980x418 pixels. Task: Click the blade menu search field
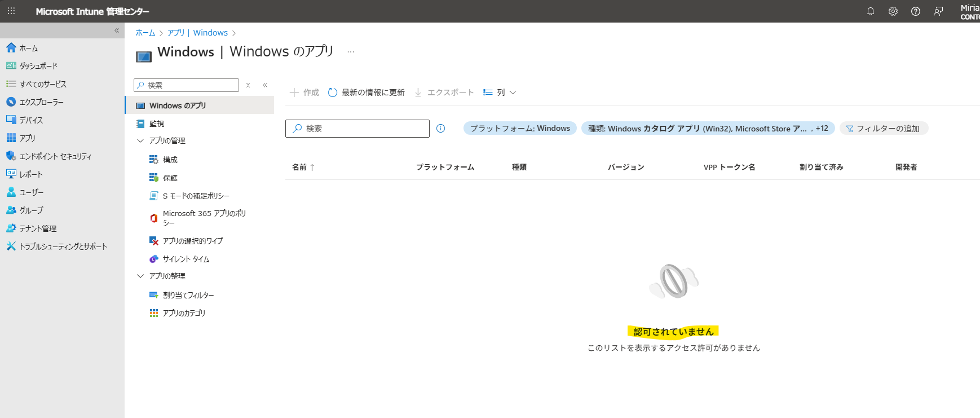[x=186, y=85]
